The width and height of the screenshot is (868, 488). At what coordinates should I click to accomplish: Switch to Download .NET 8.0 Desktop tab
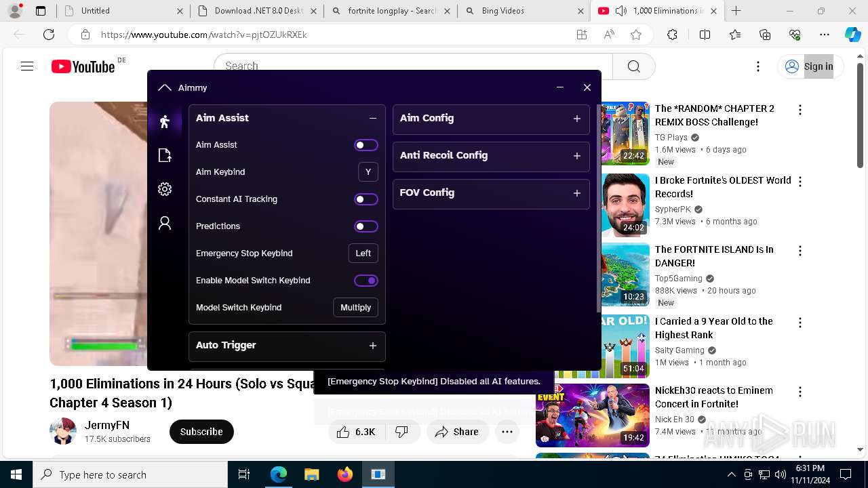click(x=256, y=11)
